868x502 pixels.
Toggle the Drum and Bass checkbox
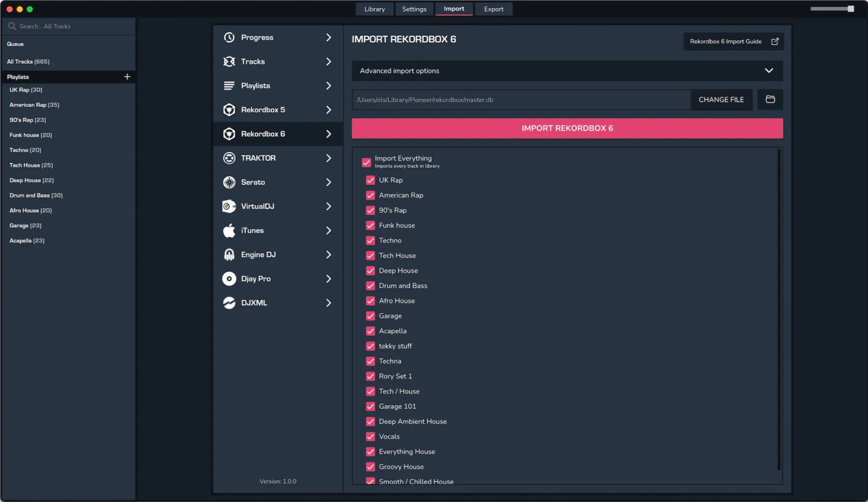pyautogui.click(x=370, y=285)
